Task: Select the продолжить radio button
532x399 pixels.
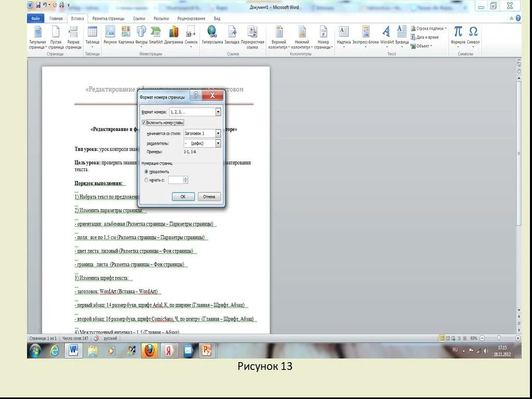Action: click(x=146, y=171)
